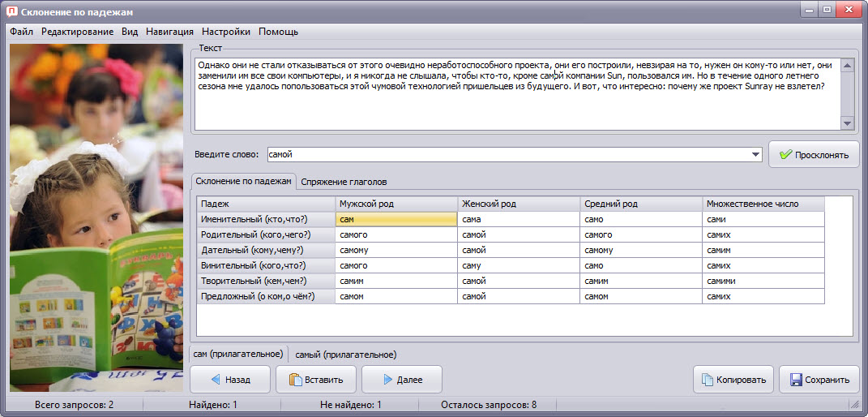Open the word input dropdown arrow
Image resolution: width=868 pixels, height=417 pixels.
coord(756,154)
